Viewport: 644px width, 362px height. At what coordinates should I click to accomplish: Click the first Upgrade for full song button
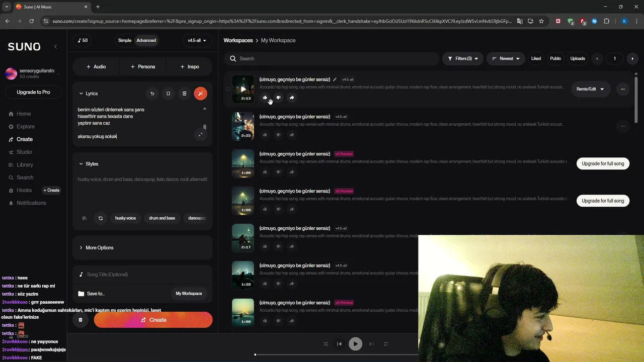(x=603, y=163)
